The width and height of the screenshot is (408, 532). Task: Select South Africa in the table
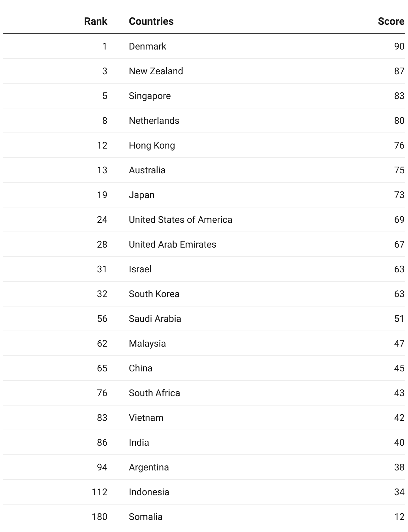[x=155, y=393]
